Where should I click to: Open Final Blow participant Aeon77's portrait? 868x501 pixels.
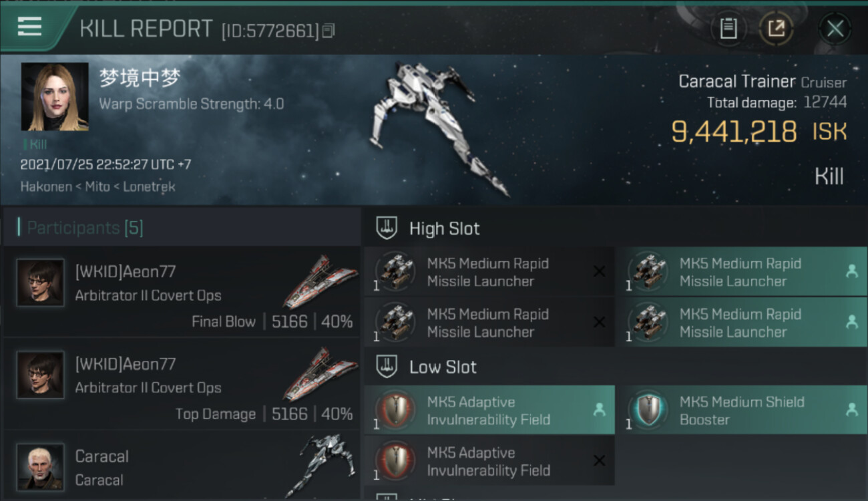(41, 283)
